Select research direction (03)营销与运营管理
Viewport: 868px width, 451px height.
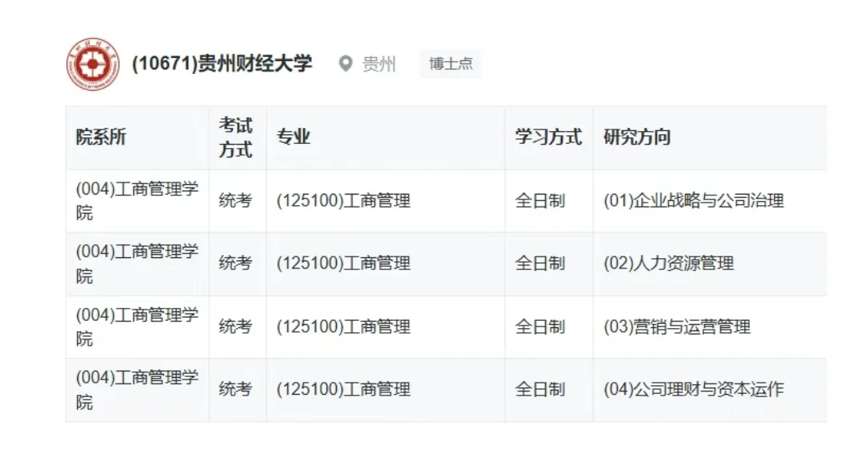677,326
